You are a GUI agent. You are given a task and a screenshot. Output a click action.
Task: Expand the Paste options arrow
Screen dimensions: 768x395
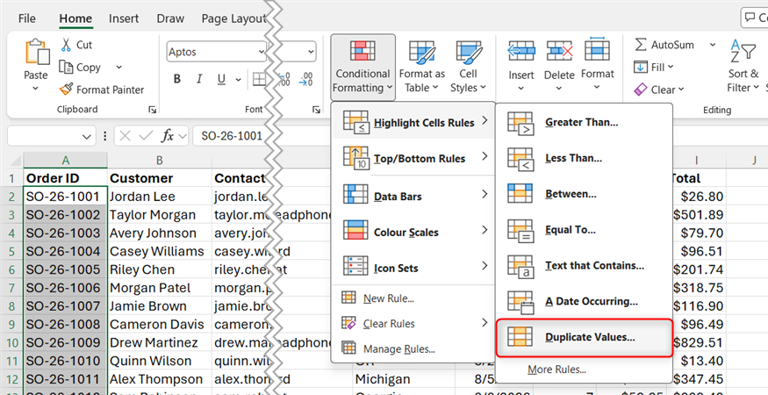pos(36,89)
